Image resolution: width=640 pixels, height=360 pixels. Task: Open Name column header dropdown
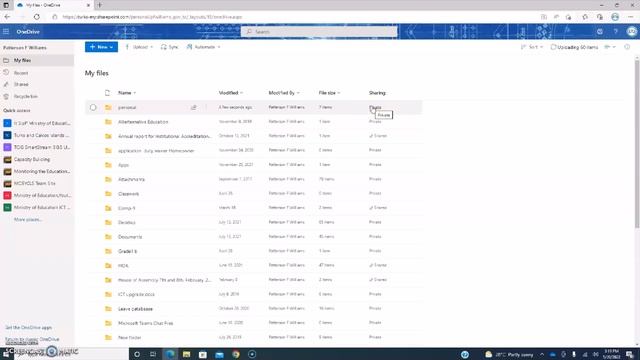tap(127, 93)
